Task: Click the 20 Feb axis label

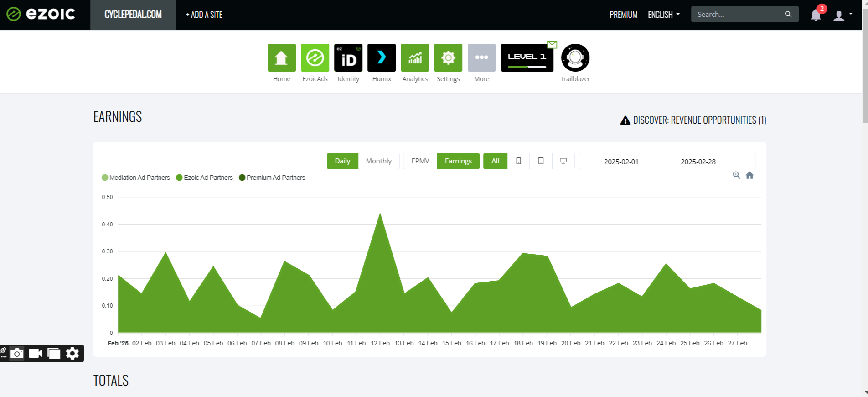Action: coord(571,343)
